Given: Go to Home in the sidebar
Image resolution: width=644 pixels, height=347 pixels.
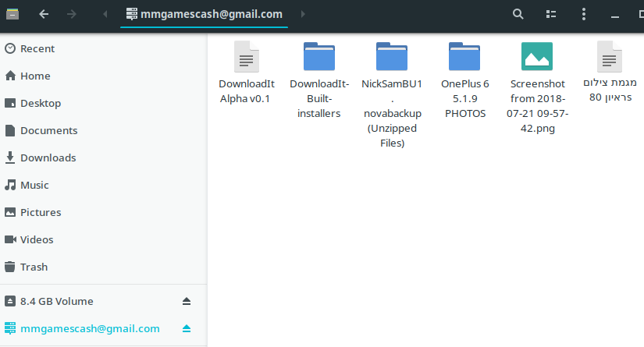Looking at the screenshot, I should (104, 76).
